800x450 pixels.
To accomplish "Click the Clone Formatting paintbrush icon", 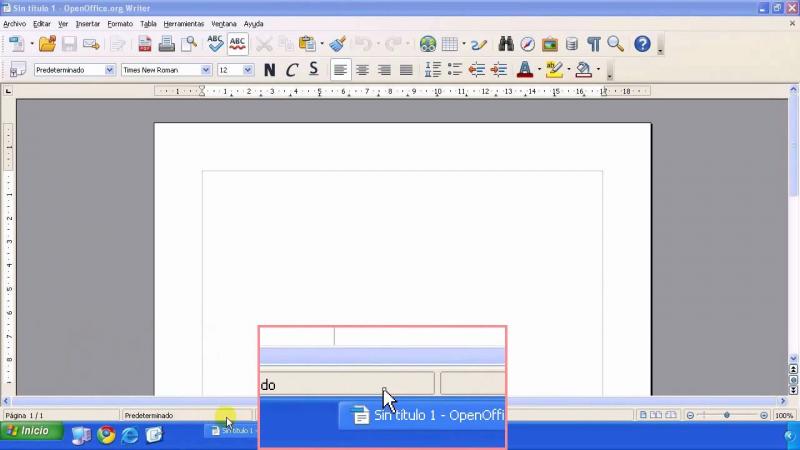I will coord(337,44).
